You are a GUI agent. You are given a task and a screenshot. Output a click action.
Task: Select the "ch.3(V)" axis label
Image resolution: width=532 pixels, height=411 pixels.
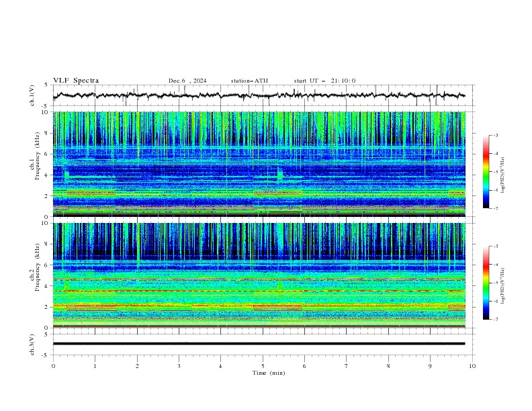[x=32, y=345]
